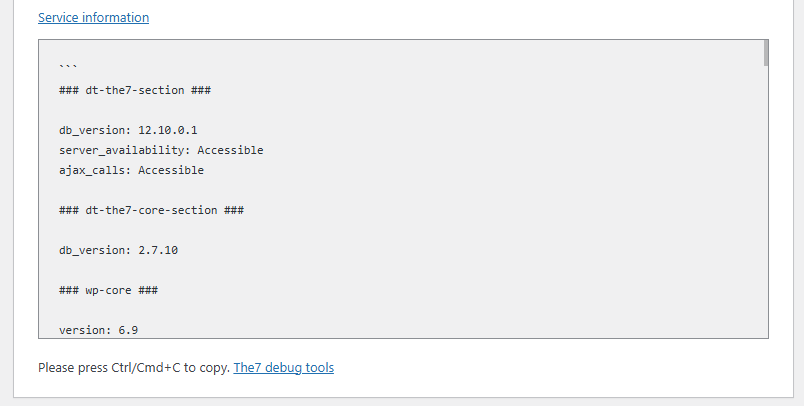This screenshot has width=804, height=406.
Task: Click the 'dt-the7-core-section' words in the heading
Action: point(152,210)
